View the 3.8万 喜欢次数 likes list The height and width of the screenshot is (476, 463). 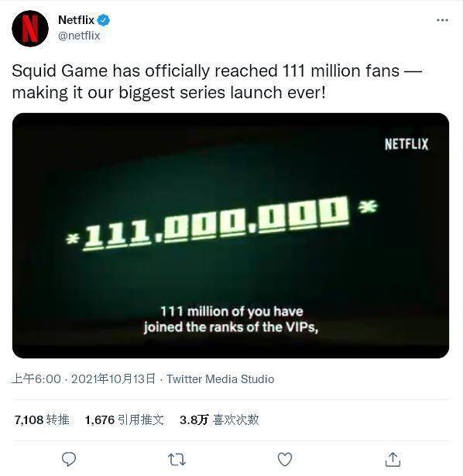(219, 419)
